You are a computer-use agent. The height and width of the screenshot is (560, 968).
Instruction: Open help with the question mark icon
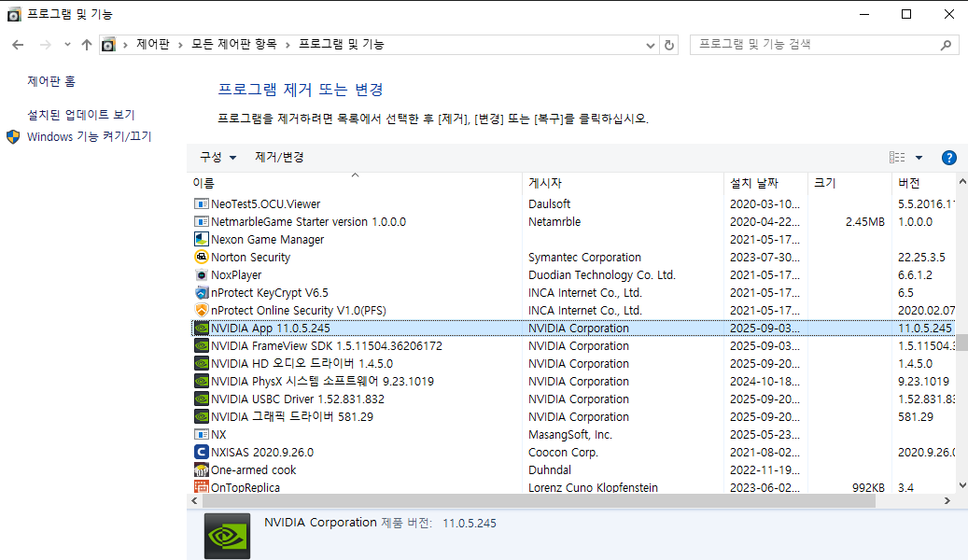[x=948, y=158]
